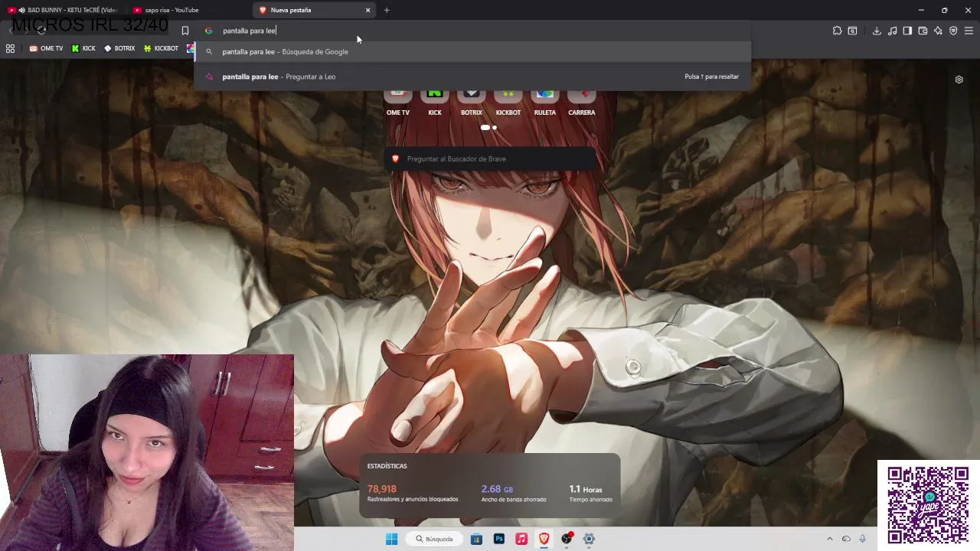The width and height of the screenshot is (980, 551).
Task: Open the gear settings app in taskbar
Action: point(589,539)
